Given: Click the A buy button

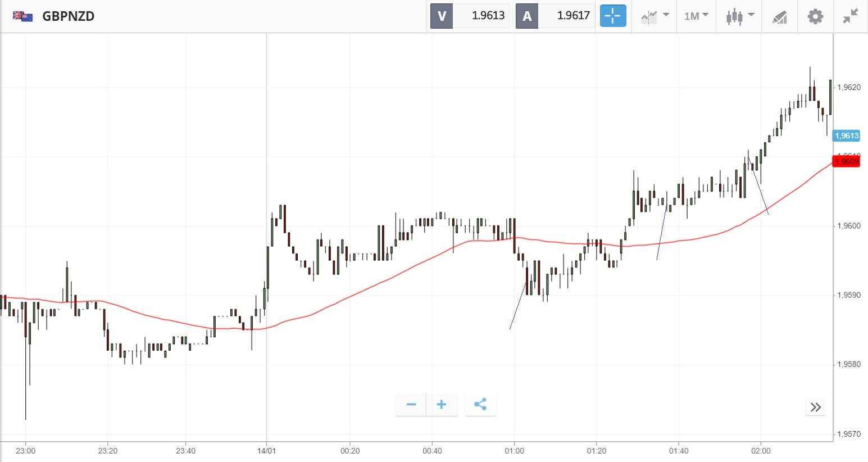Looking at the screenshot, I should point(527,16).
